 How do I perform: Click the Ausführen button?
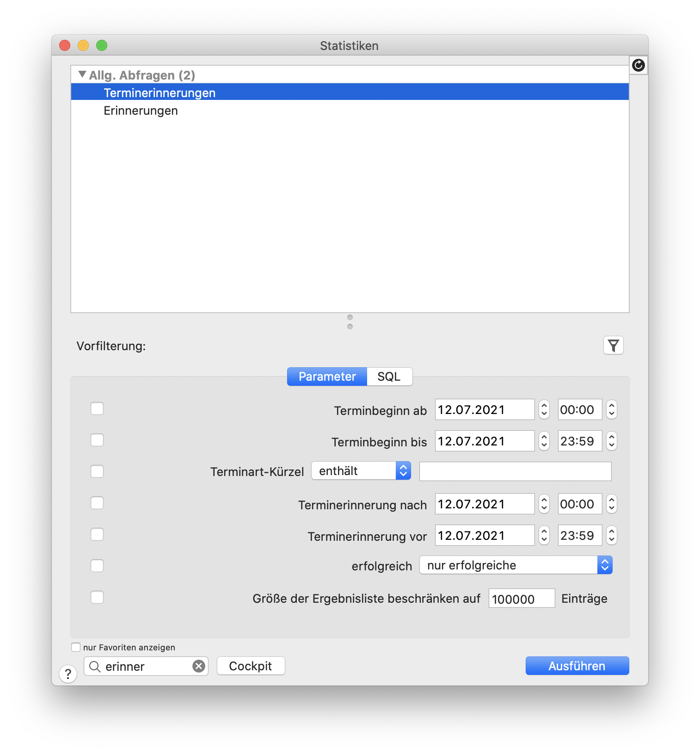click(x=577, y=666)
